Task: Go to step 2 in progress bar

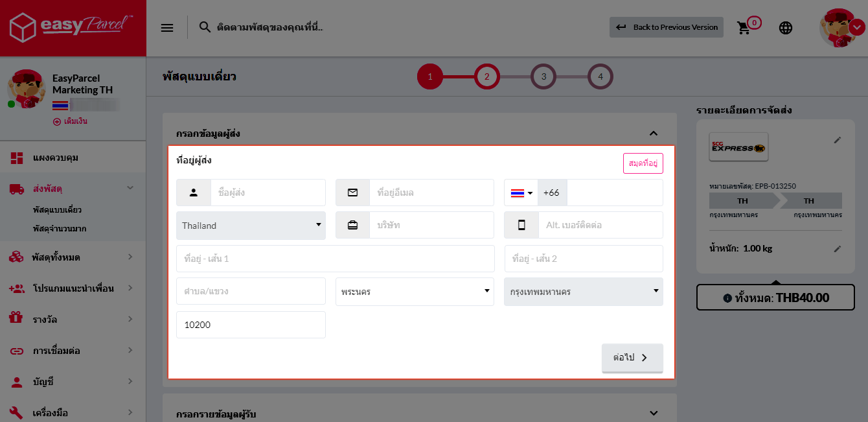Action: tap(486, 76)
